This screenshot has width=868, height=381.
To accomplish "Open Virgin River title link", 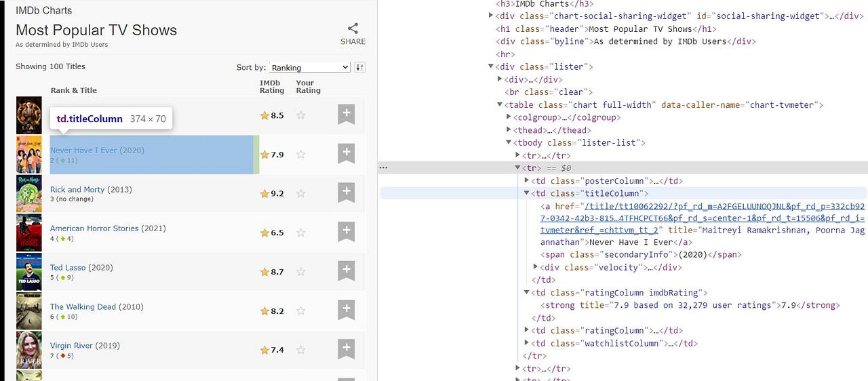I will (x=71, y=346).
